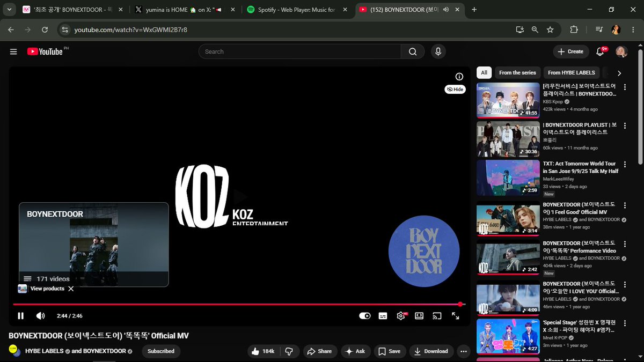Show more filter chips with arrow

[619, 73]
